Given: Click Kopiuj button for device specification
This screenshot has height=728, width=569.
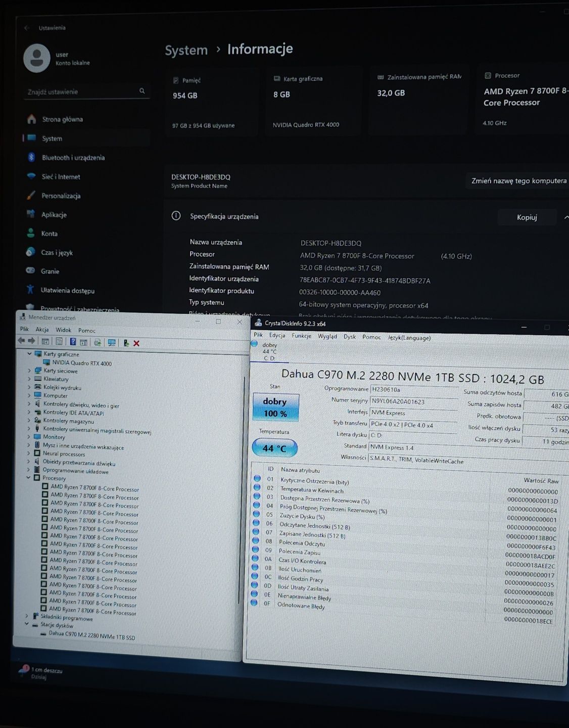Looking at the screenshot, I should click(x=527, y=217).
